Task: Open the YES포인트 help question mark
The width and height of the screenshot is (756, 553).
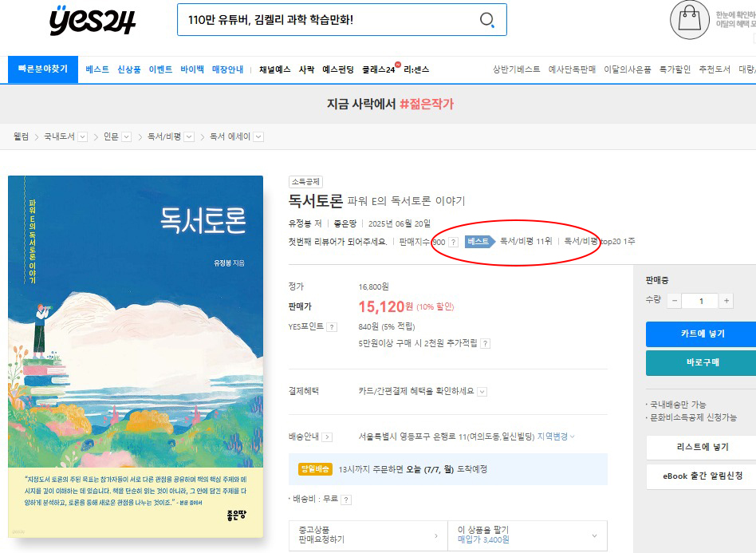Action: [332, 327]
